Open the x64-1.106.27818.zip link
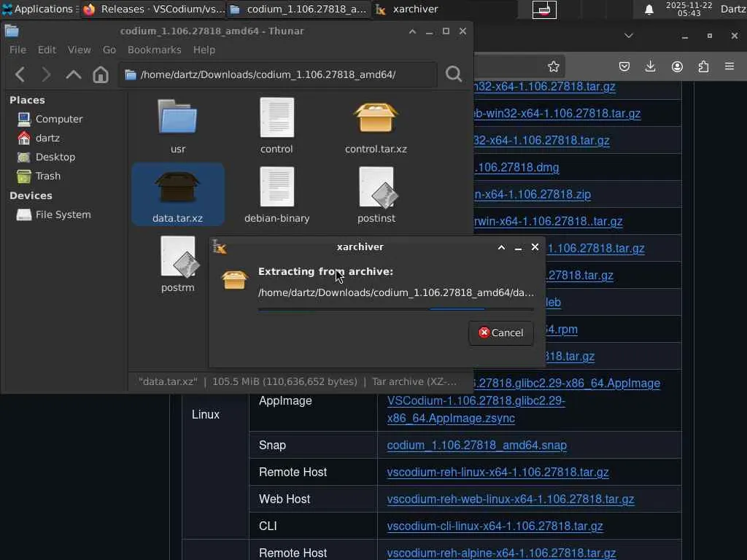 533,194
